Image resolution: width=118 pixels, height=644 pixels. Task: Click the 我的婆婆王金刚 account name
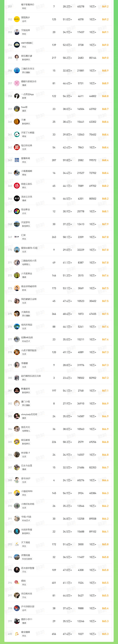pos(29,299)
